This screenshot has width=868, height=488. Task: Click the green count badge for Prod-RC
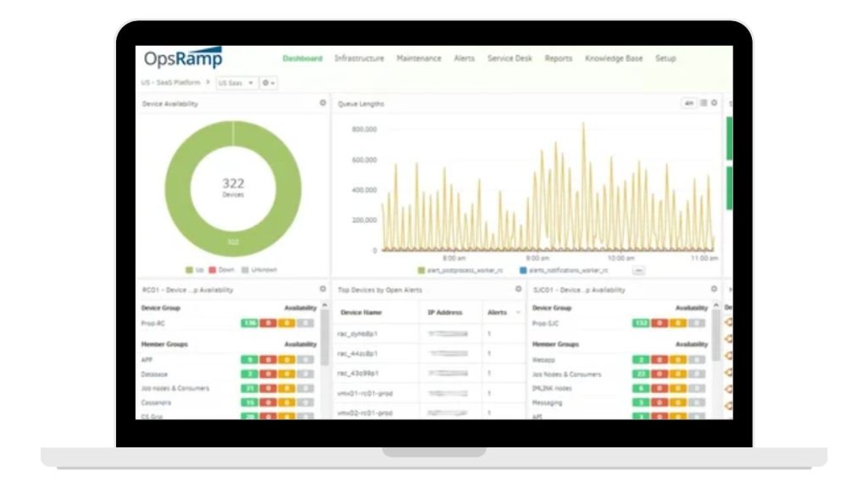click(249, 323)
